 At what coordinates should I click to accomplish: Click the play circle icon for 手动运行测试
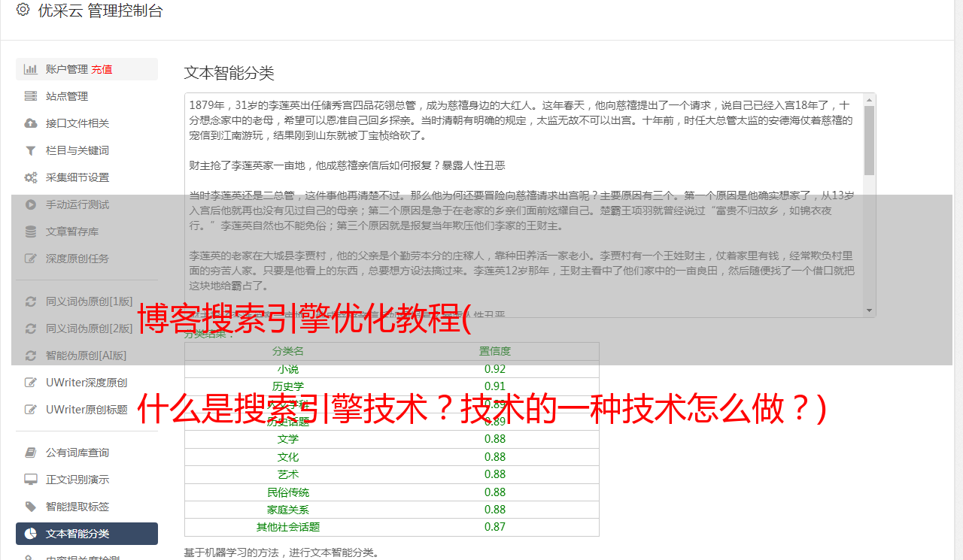coord(31,204)
